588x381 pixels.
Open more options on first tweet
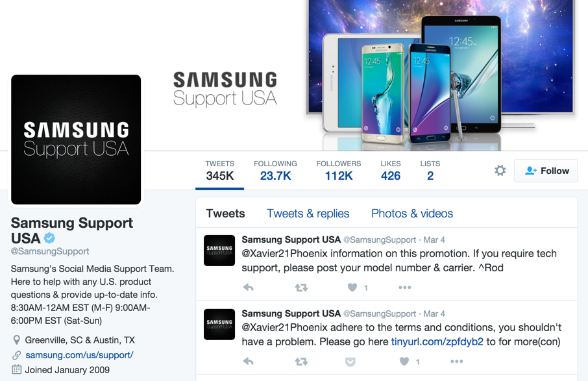[404, 288]
